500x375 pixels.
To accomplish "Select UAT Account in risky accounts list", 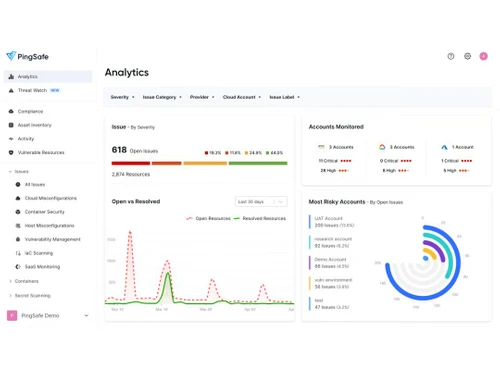I will pyautogui.click(x=332, y=222).
